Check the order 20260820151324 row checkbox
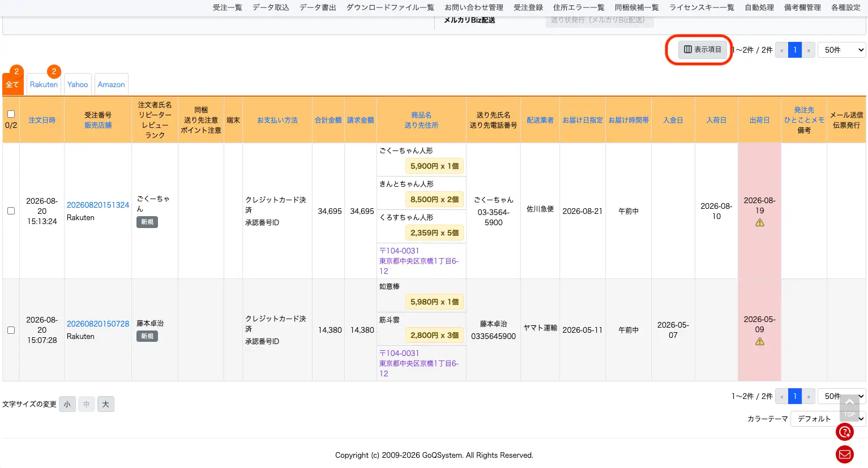The height and width of the screenshot is (468, 868). click(x=11, y=211)
